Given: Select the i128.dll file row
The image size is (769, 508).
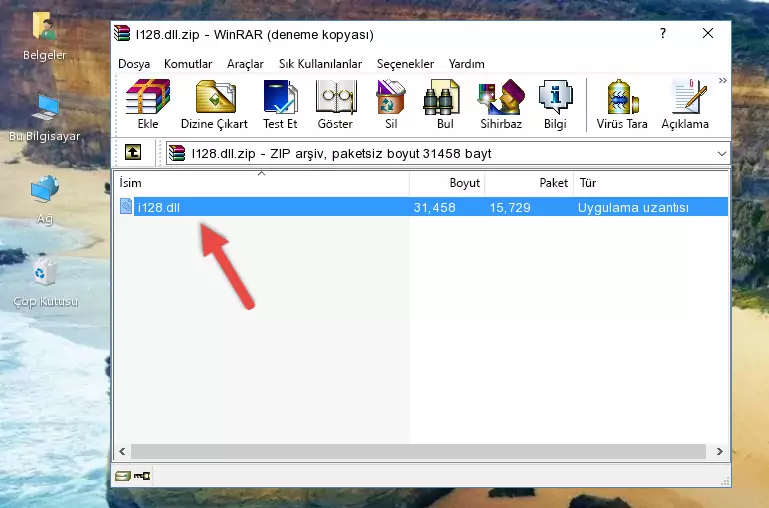Looking at the screenshot, I should pyautogui.click(x=423, y=207).
